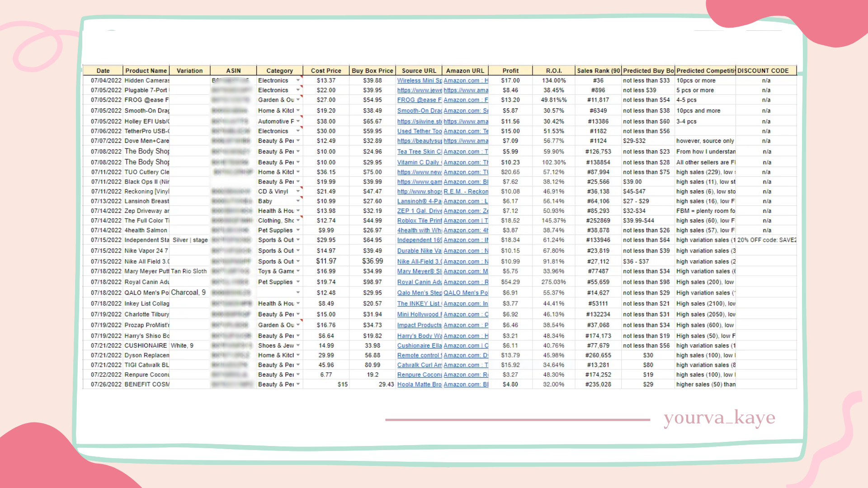Open the Durable Nike Va source link
This screenshot has width=868, height=488.
420,251
